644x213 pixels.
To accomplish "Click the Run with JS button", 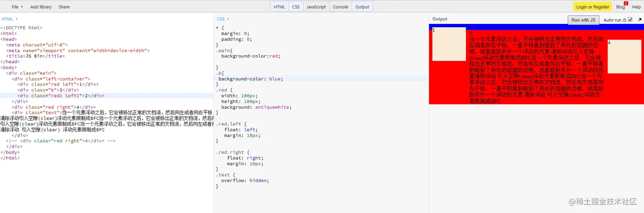I will click(584, 20).
